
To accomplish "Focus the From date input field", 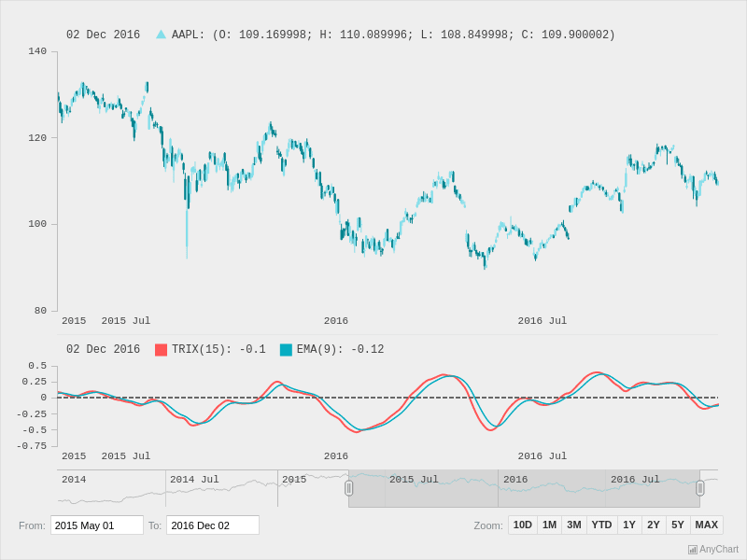I will pos(97,525).
